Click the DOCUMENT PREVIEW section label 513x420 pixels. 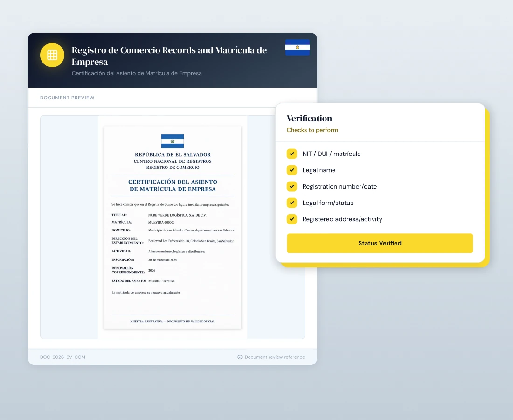(67, 98)
